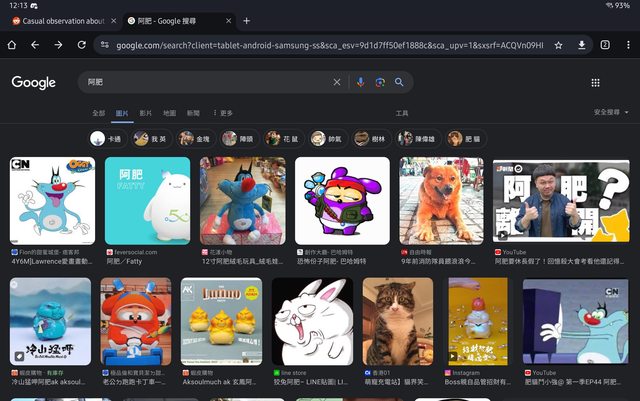
Task: Clear the search box text
Action: click(337, 82)
